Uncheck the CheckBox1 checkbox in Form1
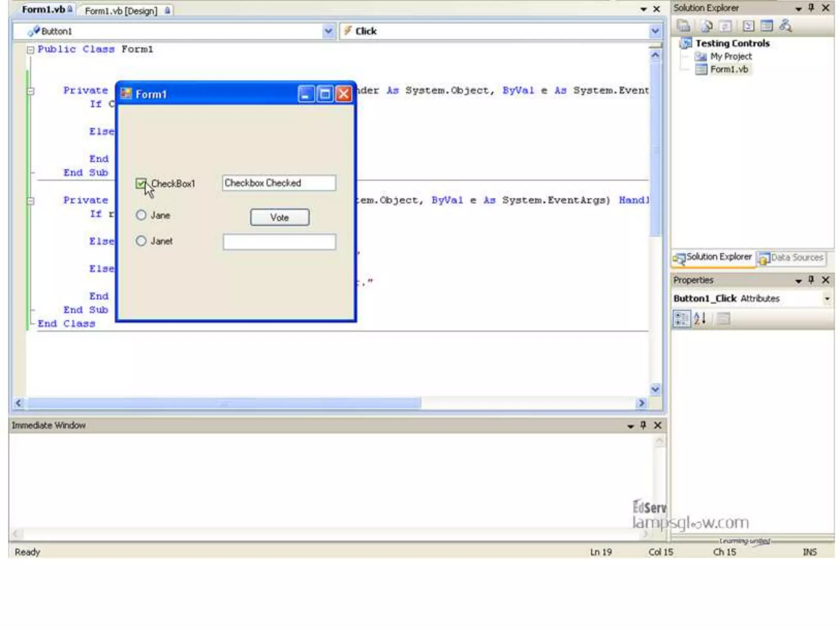 [141, 183]
